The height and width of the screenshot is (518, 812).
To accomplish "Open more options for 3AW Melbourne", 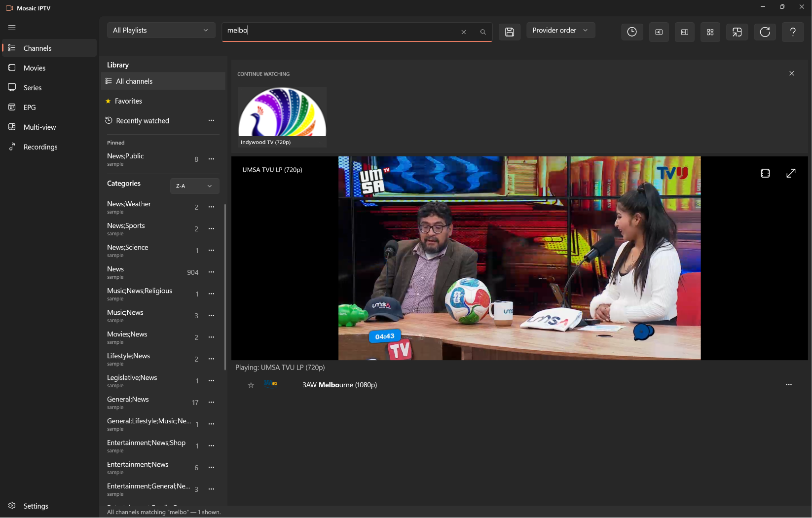I will pos(789,385).
